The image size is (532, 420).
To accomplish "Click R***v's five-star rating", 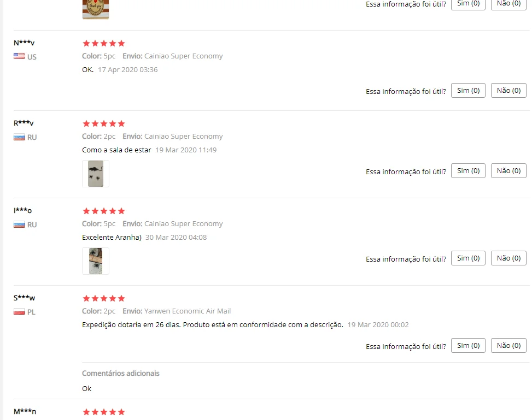I will (x=104, y=124).
